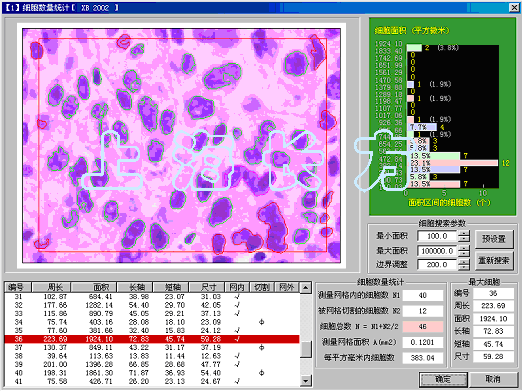Close the 细胞数量统计 dialog window
The image size is (522, 391).
click(x=514, y=7)
